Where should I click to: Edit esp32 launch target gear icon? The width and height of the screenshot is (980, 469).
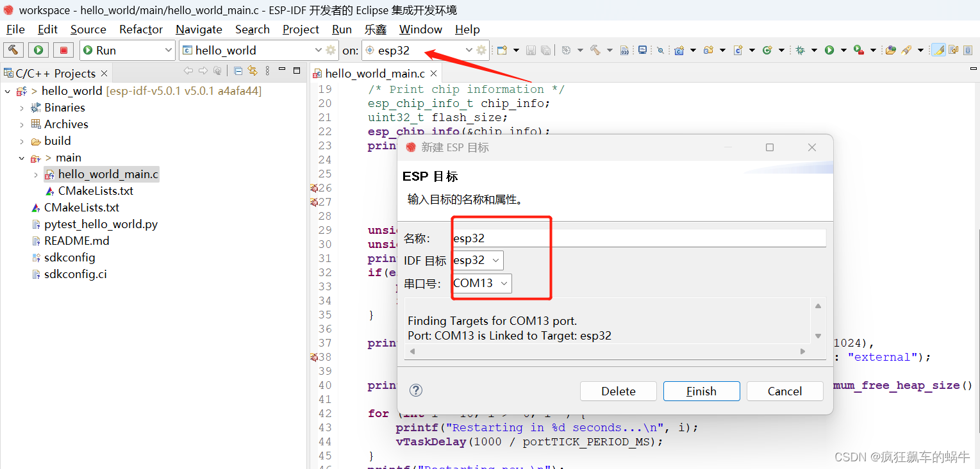click(481, 50)
